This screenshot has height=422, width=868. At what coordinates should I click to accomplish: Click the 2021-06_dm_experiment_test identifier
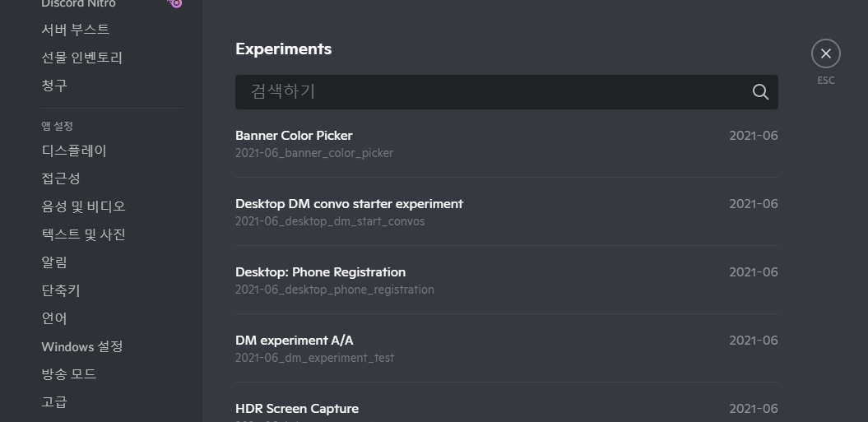(314, 358)
